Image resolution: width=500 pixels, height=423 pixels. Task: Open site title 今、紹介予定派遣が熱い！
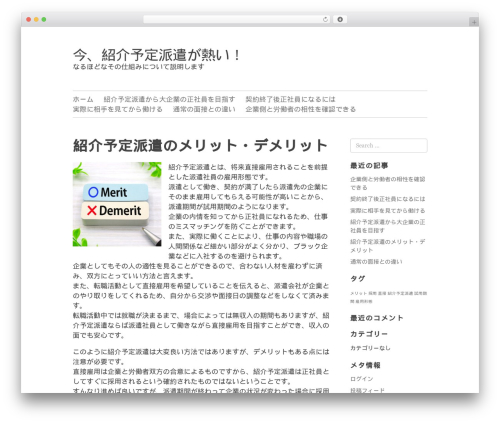(156, 55)
